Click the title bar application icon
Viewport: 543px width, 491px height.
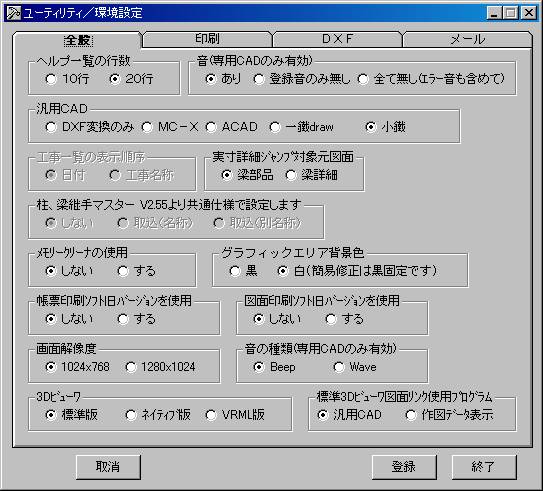pyautogui.click(x=14, y=13)
